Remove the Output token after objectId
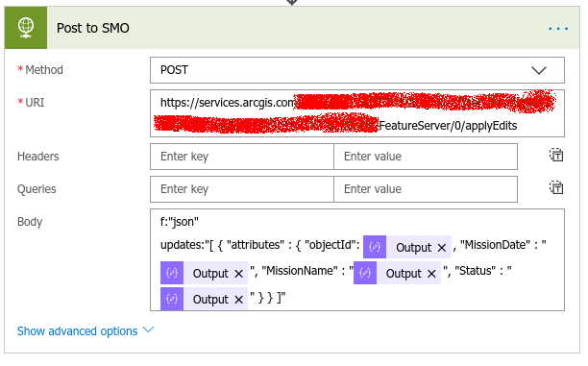588x366 pixels. click(442, 248)
